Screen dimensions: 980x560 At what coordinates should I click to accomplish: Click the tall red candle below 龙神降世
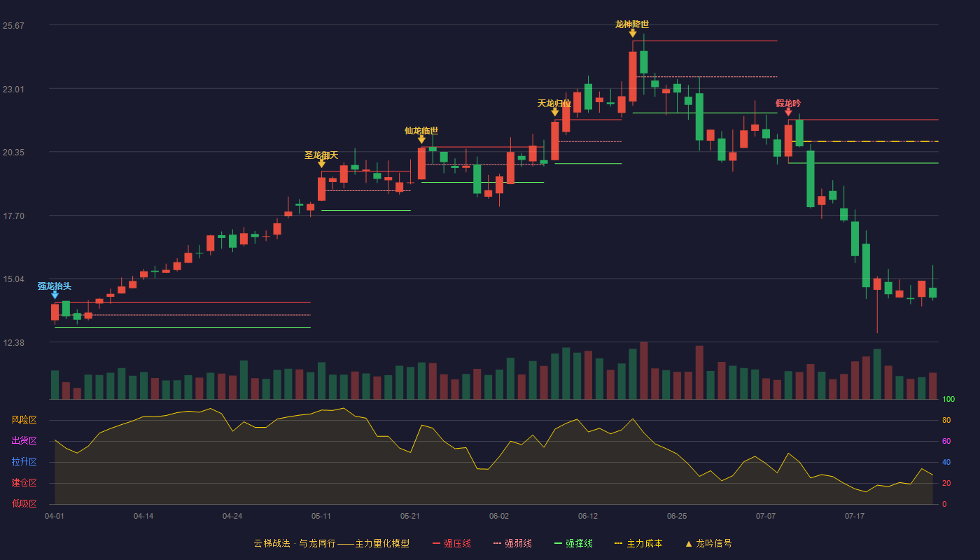(x=633, y=77)
